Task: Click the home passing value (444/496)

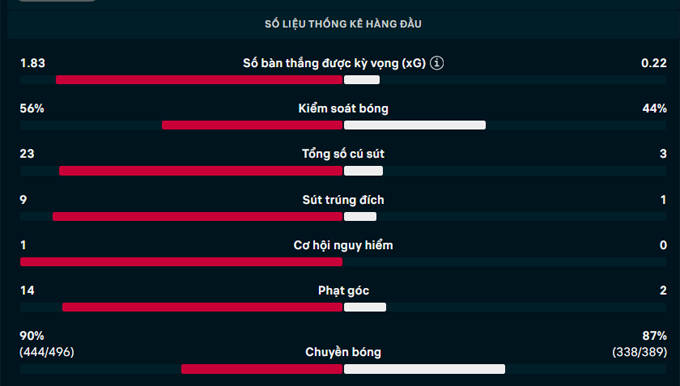Action: pos(47,352)
